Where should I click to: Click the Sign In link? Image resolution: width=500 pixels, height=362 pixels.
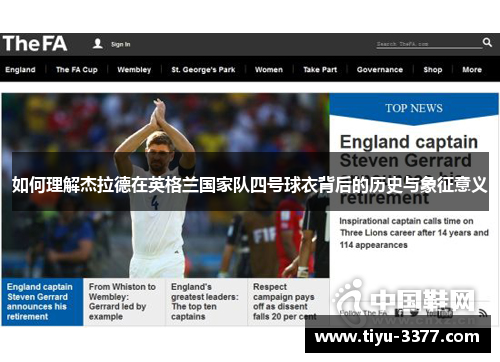click(x=121, y=44)
